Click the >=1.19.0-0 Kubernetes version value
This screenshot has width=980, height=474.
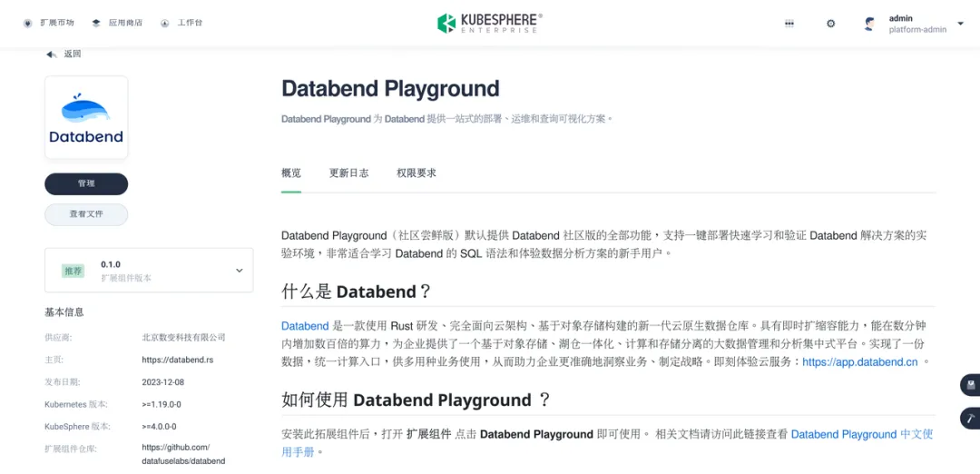click(x=162, y=404)
